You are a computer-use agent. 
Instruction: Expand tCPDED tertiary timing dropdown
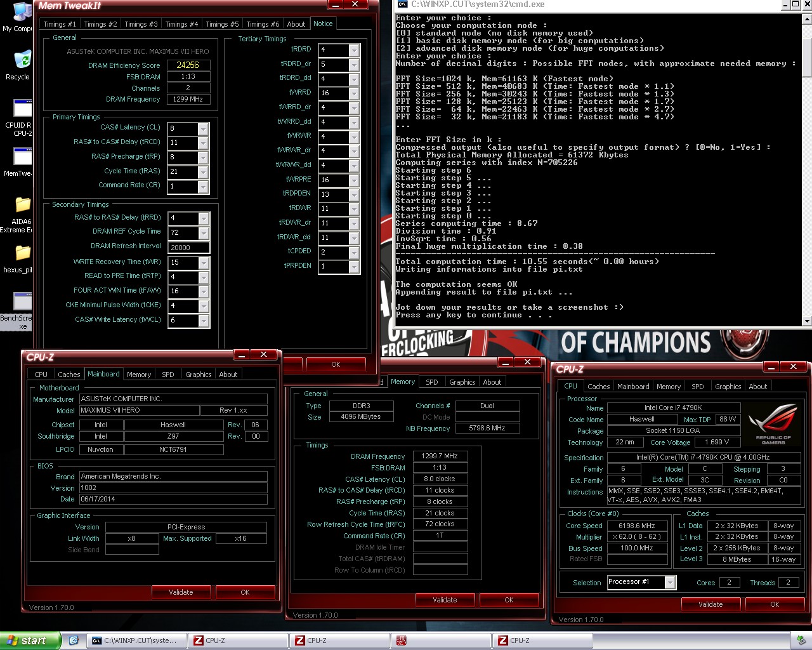tap(354, 252)
